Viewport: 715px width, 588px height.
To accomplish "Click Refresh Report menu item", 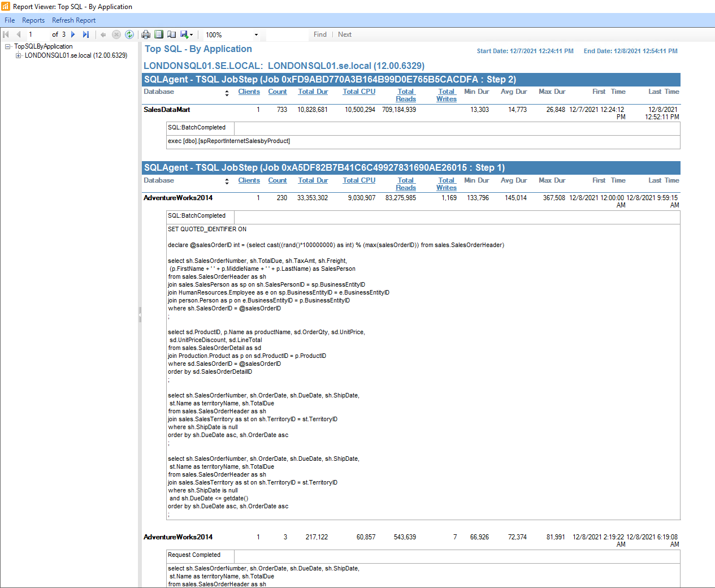I will click(74, 20).
